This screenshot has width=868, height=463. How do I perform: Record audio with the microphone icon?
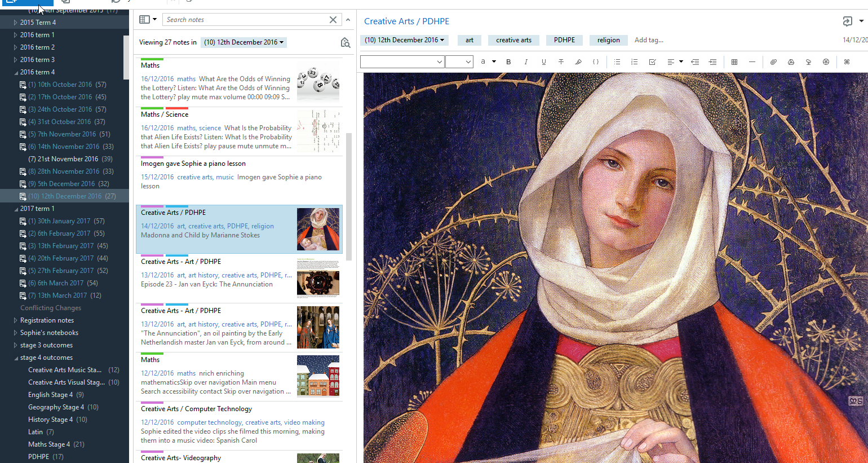click(808, 62)
